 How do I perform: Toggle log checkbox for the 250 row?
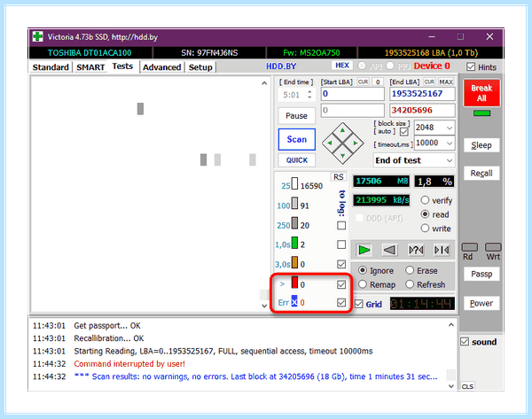341,225
